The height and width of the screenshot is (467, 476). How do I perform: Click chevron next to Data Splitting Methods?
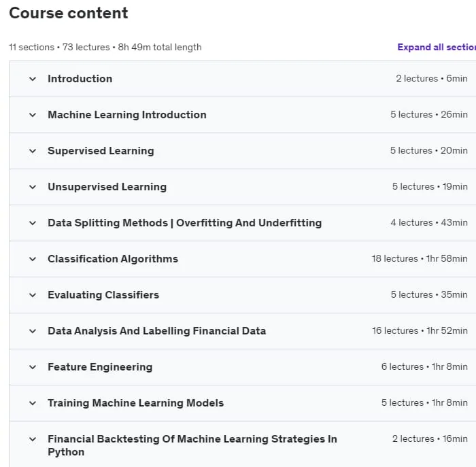pyautogui.click(x=33, y=223)
